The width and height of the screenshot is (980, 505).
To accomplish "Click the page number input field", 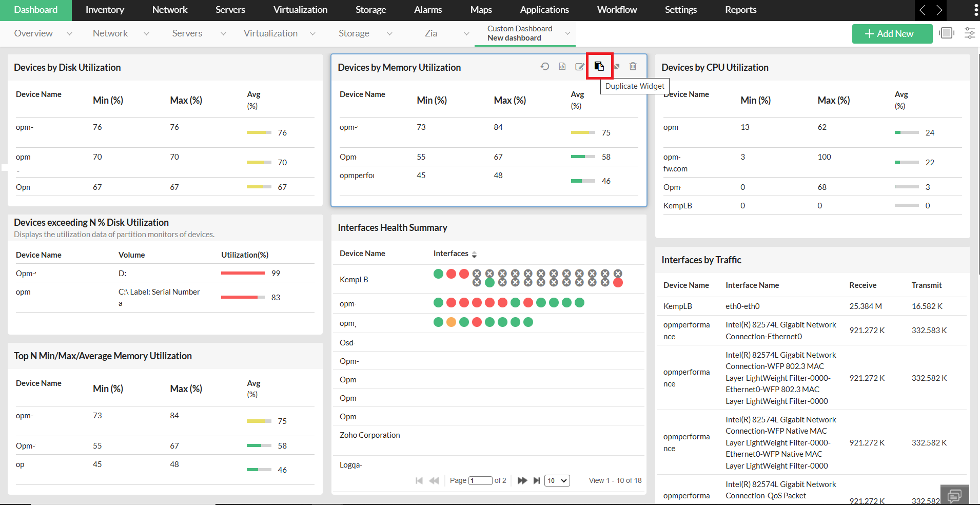I will (480, 480).
